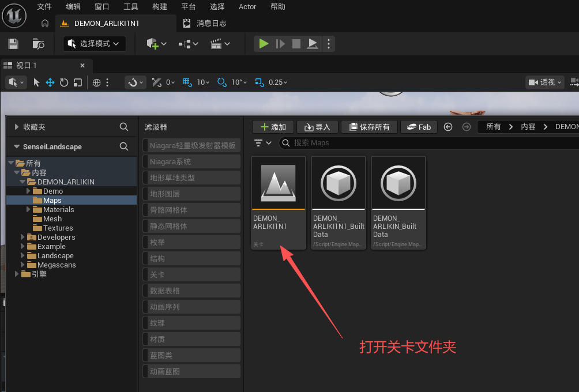Click 保存所有 button

pyautogui.click(x=369, y=127)
